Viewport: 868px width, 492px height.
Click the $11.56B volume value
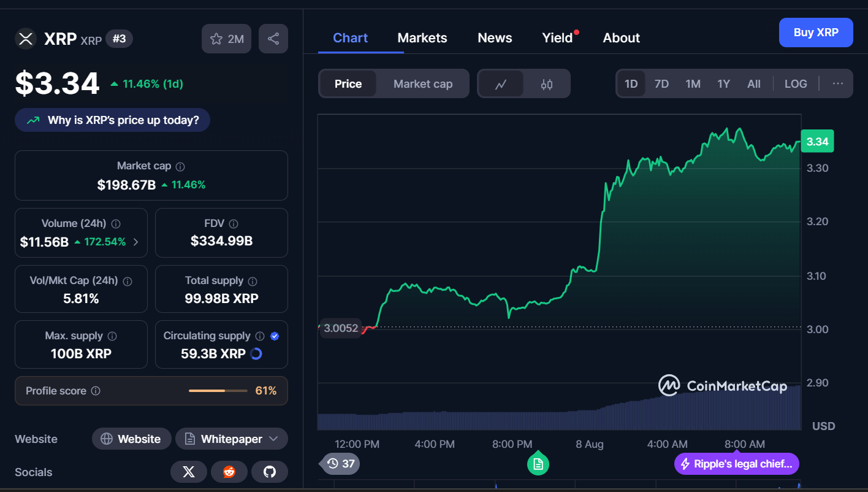[44, 242]
